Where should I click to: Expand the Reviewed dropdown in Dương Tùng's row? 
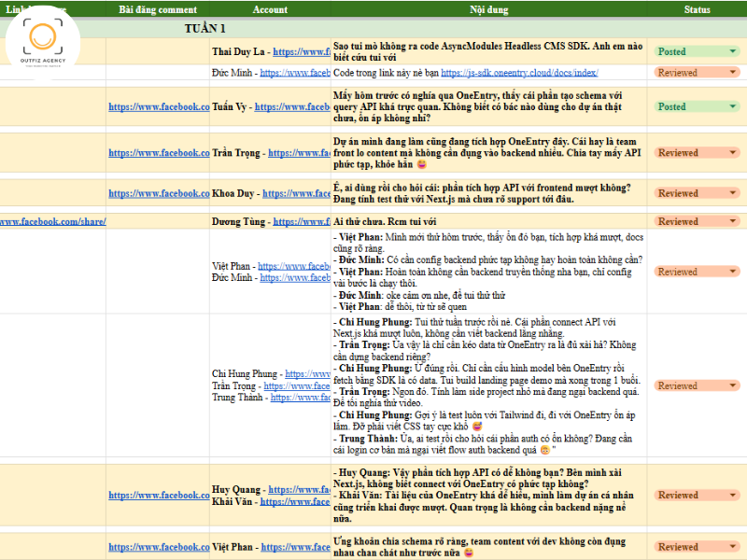[x=732, y=222]
